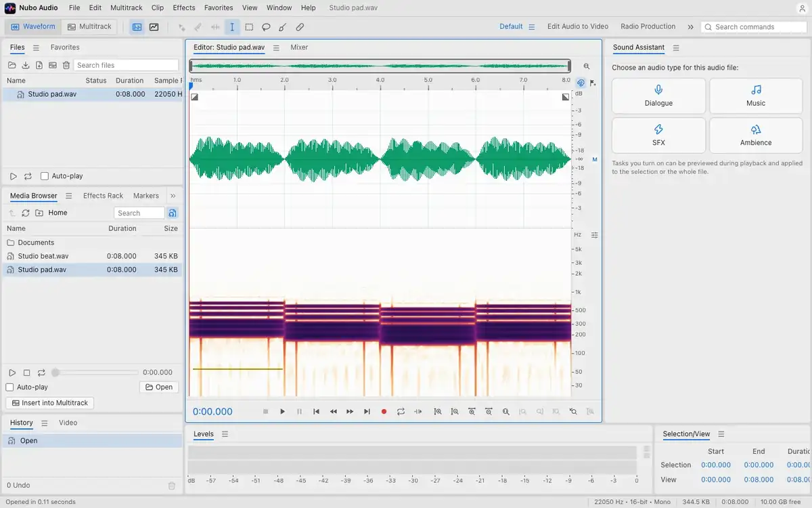Click the overview waveform navigator bar
Image resolution: width=812 pixels, height=508 pixels.
tap(380, 66)
